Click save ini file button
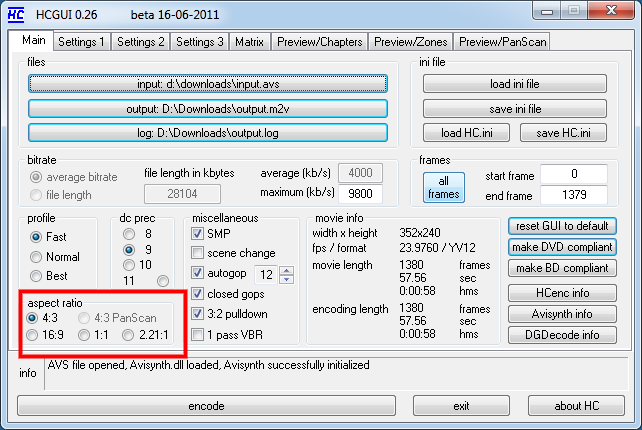This screenshot has width=642, height=430. point(515,109)
